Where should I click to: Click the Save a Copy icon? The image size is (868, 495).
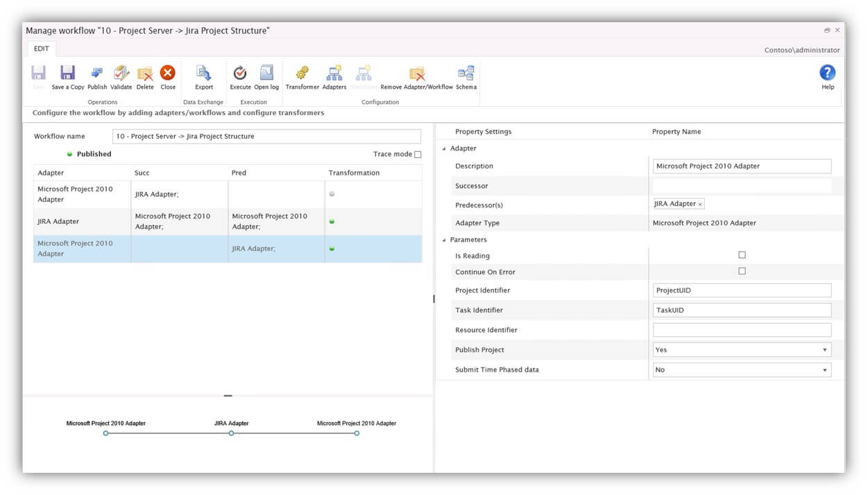click(x=67, y=73)
